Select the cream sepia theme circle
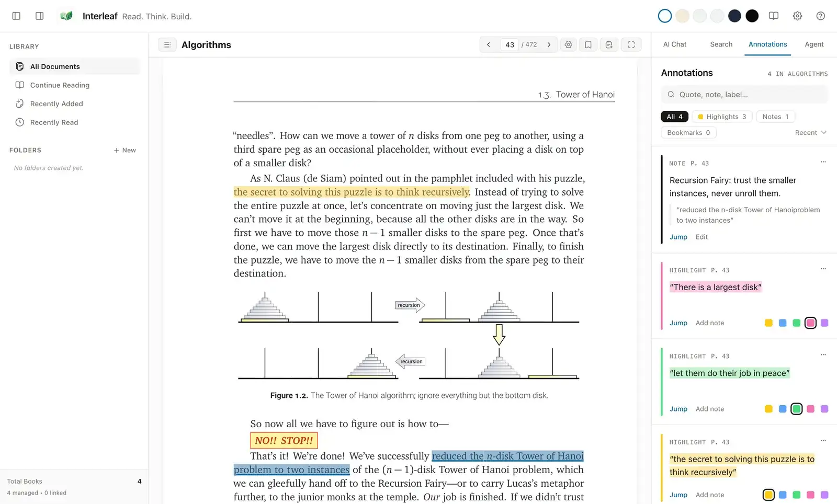837x504 pixels. tap(682, 16)
